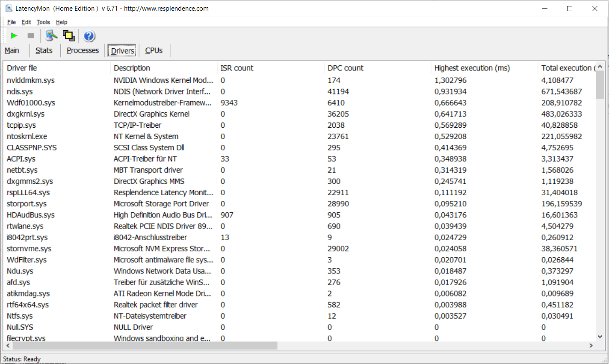The image size is (609, 364).
Task: Click the TCP/IP-Treiber description cell
Action: [x=137, y=125]
